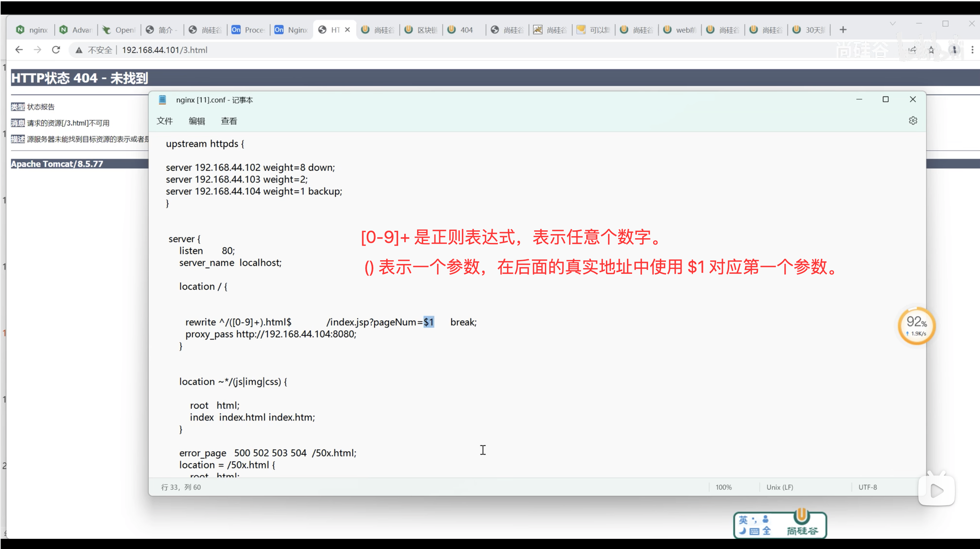Switch to the nginx browser tab

coord(32,30)
